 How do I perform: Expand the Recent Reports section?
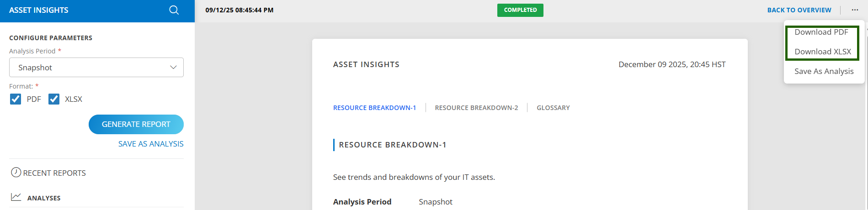pyautogui.click(x=54, y=173)
